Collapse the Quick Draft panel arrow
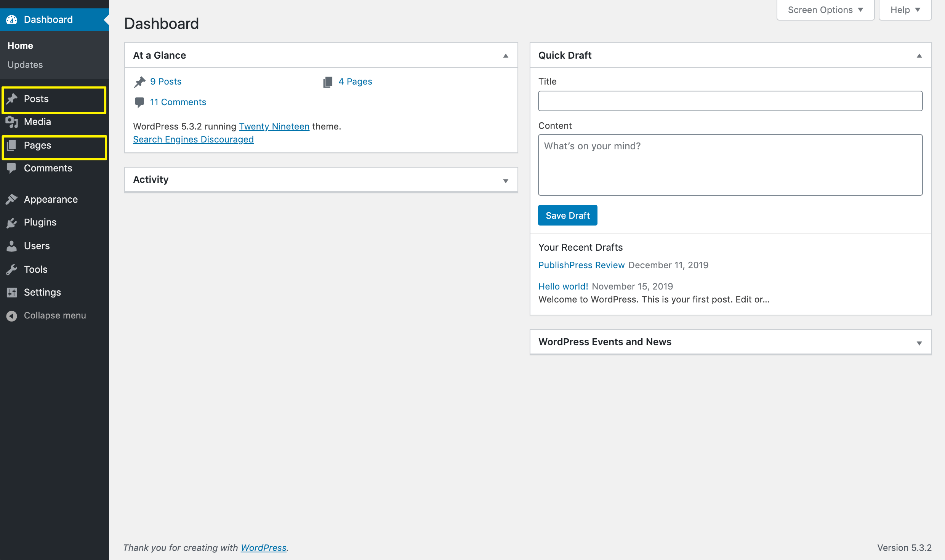Viewport: 945px width, 560px height. [919, 56]
